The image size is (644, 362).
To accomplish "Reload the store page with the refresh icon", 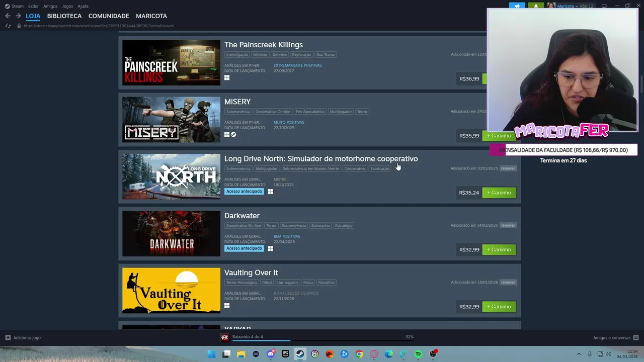I will coord(8,26).
